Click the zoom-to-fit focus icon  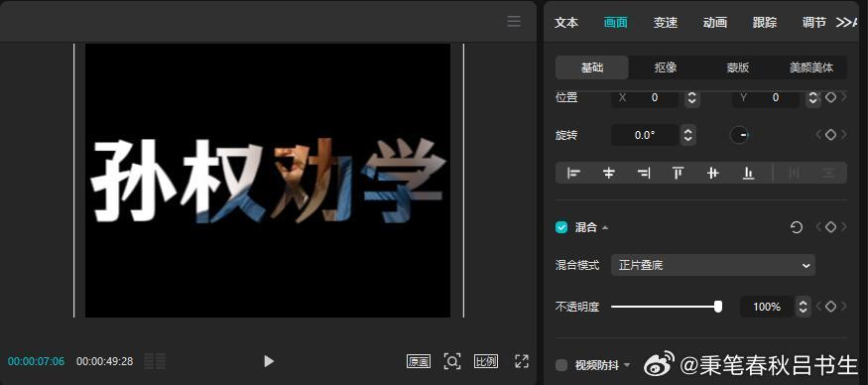(452, 362)
